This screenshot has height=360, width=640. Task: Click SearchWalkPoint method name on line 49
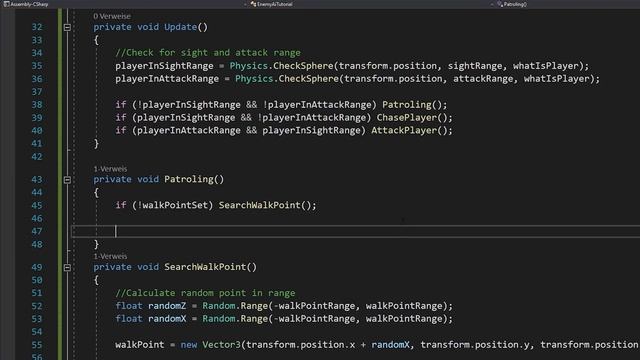click(x=205, y=267)
